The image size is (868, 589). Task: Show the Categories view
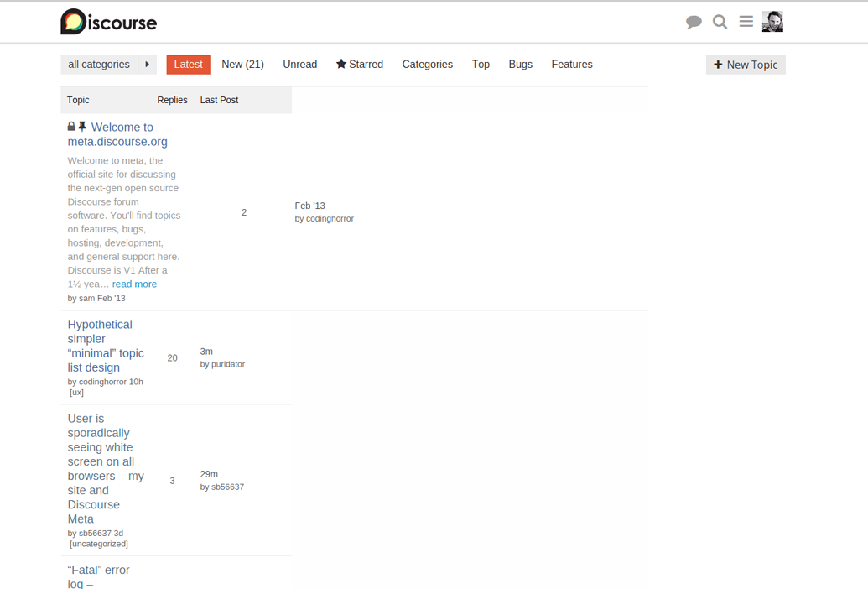pyautogui.click(x=427, y=65)
